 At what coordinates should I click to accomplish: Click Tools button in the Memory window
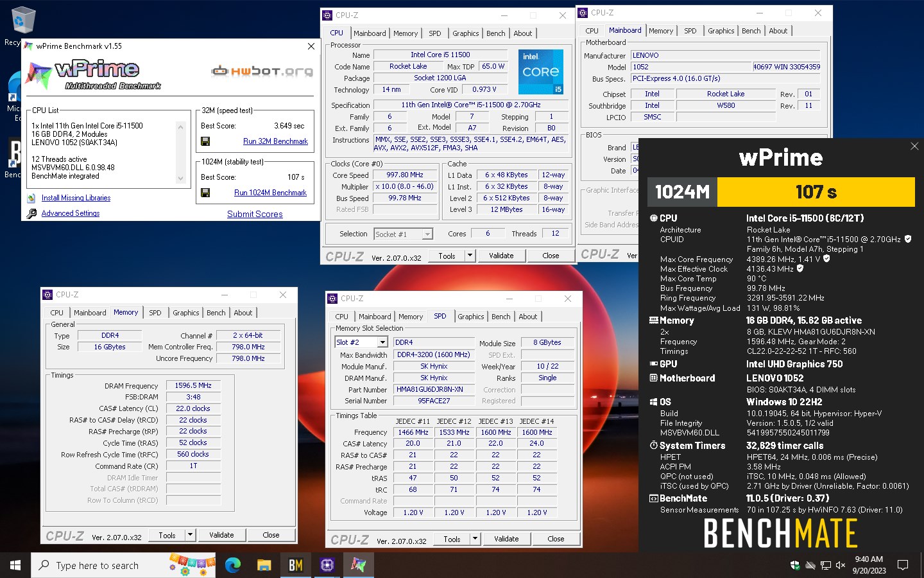167,535
